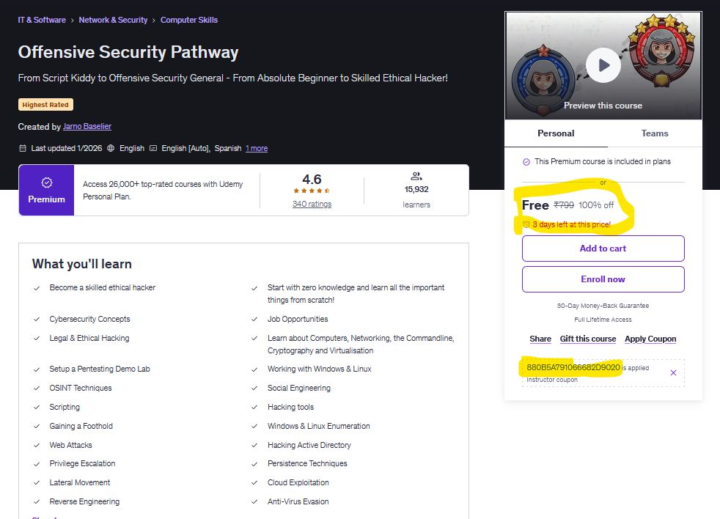Click the Premium purple box
Image resolution: width=720 pixels, height=519 pixels.
46,190
